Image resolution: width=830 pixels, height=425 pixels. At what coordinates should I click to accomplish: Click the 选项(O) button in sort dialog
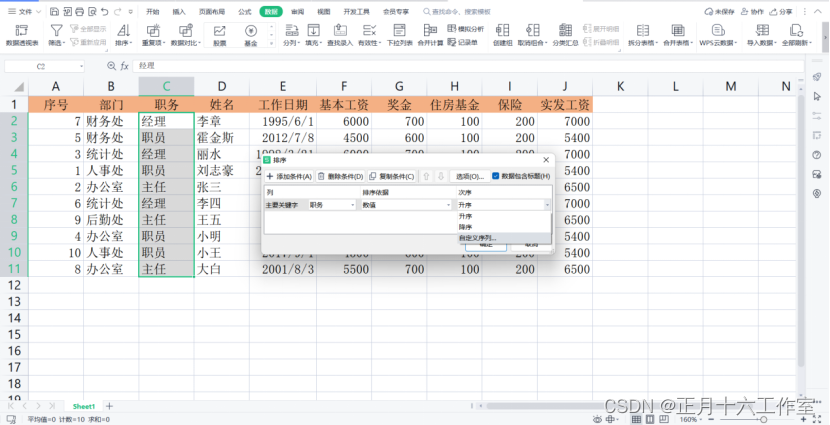(470, 176)
